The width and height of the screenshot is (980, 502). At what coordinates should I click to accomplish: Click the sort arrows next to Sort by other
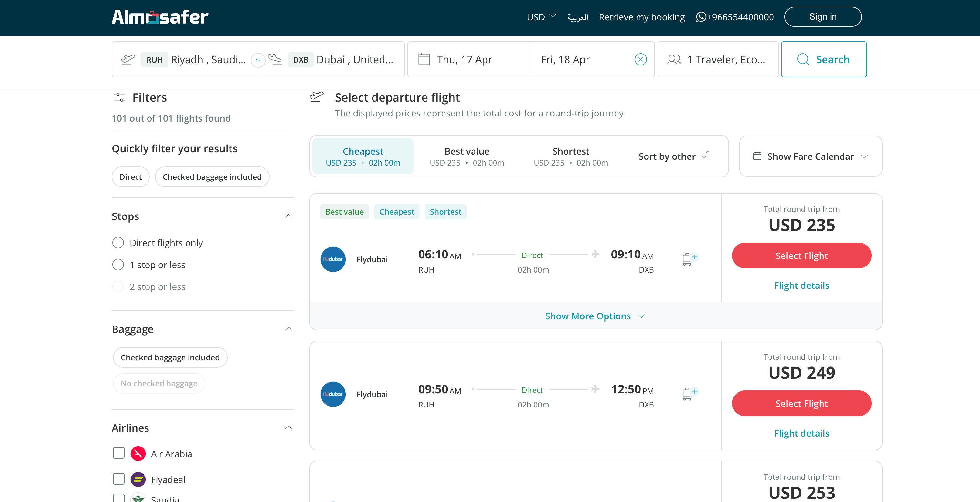706,155
